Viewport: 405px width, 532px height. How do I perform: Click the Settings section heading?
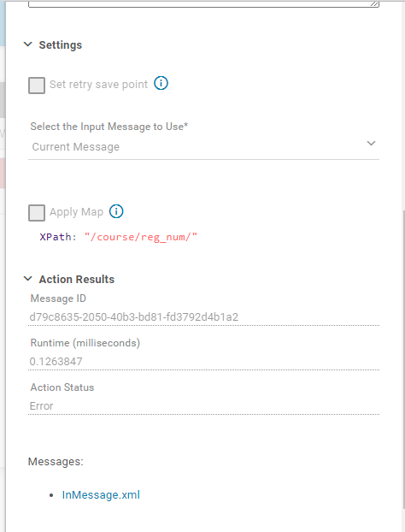coord(61,44)
